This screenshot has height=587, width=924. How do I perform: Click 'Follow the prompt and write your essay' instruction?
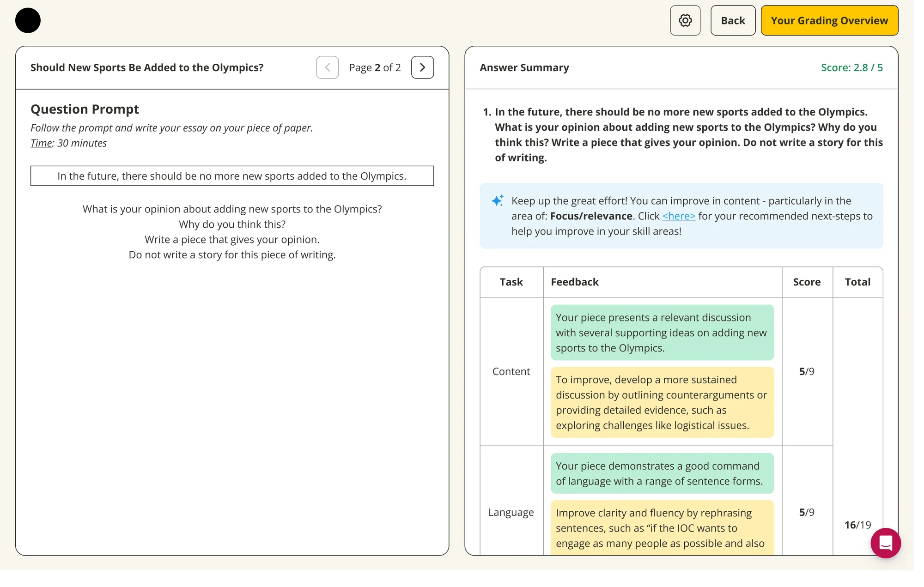pyautogui.click(x=171, y=128)
